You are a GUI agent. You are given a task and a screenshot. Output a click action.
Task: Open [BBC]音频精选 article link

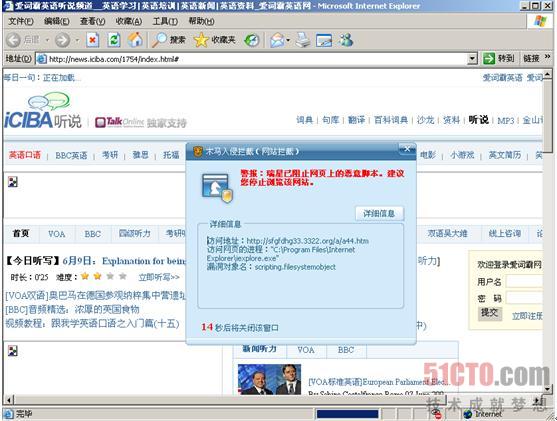(x=72, y=309)
